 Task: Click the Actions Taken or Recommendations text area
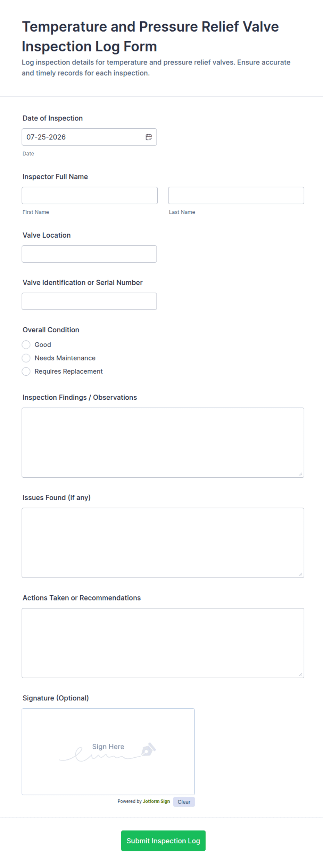click(163, 643)
